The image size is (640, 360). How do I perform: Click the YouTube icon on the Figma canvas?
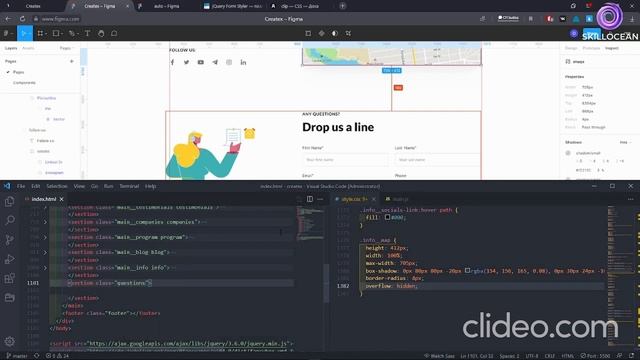click(x=200, y=62)
